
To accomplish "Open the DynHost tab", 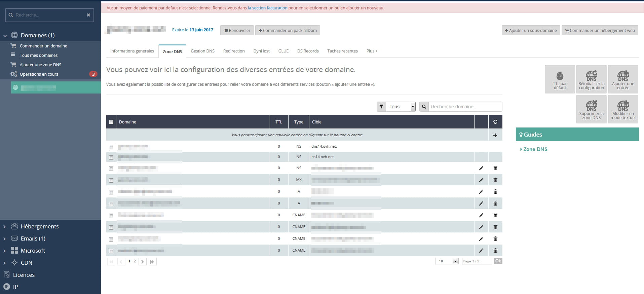I will click(x=261, y=51).
